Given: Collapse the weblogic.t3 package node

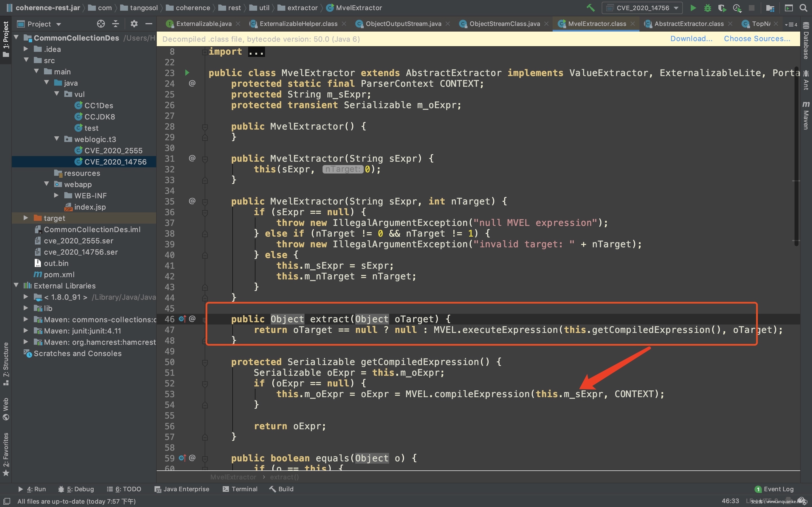Looking at the screenshot, I should 57,139.
